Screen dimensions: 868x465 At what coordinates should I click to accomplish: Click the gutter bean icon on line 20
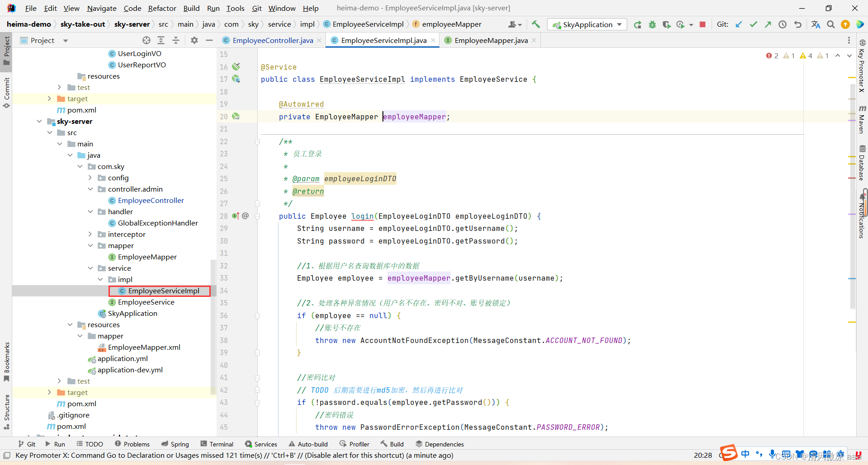click(x=236, y=117)
